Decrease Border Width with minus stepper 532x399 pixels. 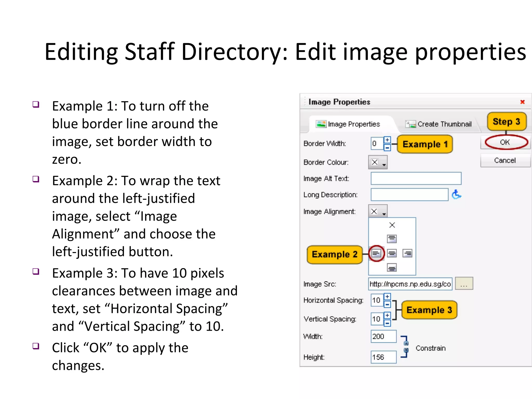(x=387, y=148)
